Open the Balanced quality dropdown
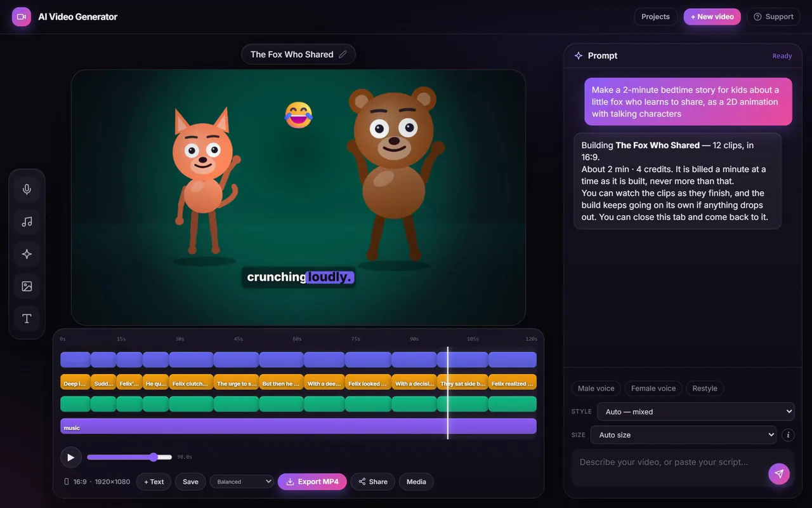Screen dimensions: 812x508 (242, 482)
